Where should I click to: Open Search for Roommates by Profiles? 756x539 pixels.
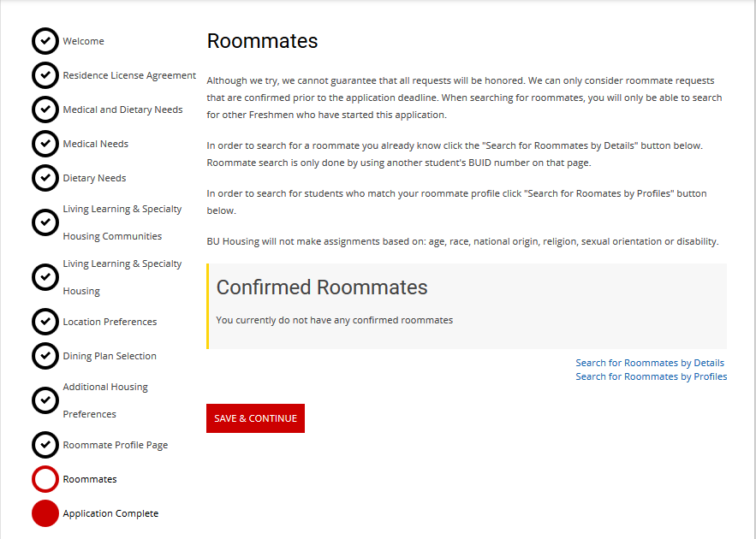tap(651, 376)
